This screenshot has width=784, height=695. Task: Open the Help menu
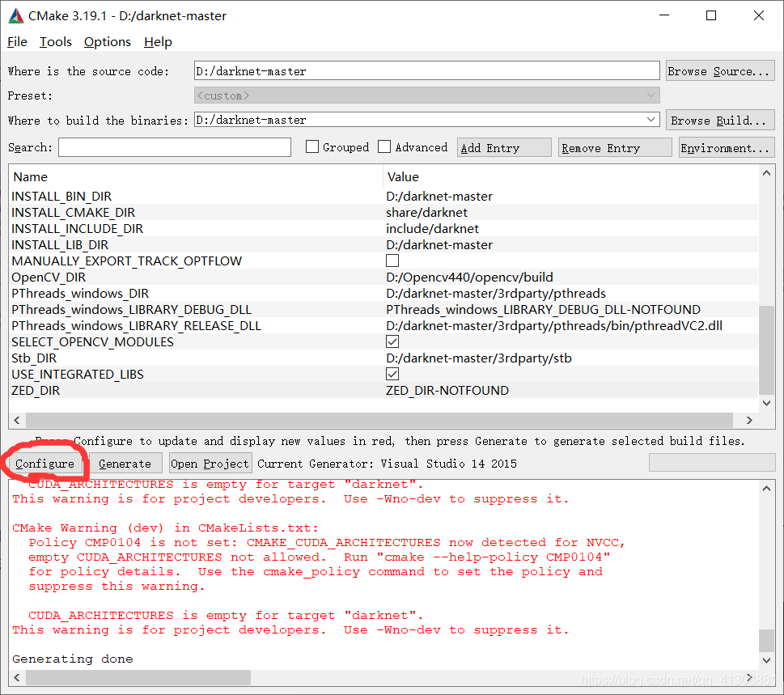coord(158,42)
